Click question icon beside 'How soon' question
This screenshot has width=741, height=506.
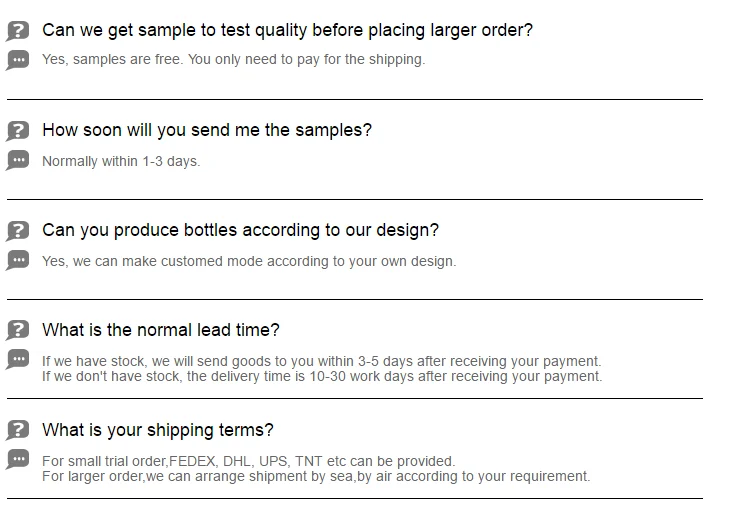point(18,131)
